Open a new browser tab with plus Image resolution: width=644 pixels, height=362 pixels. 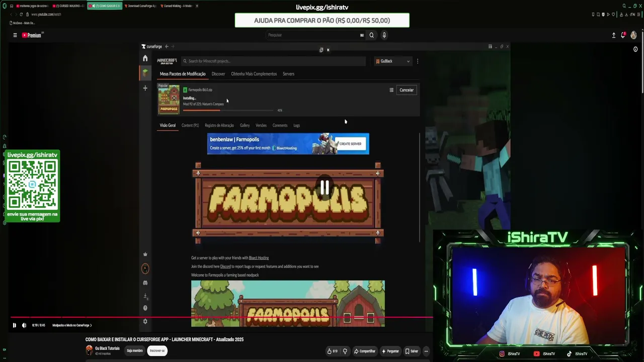pyautogui.click(x=197, y=6)
